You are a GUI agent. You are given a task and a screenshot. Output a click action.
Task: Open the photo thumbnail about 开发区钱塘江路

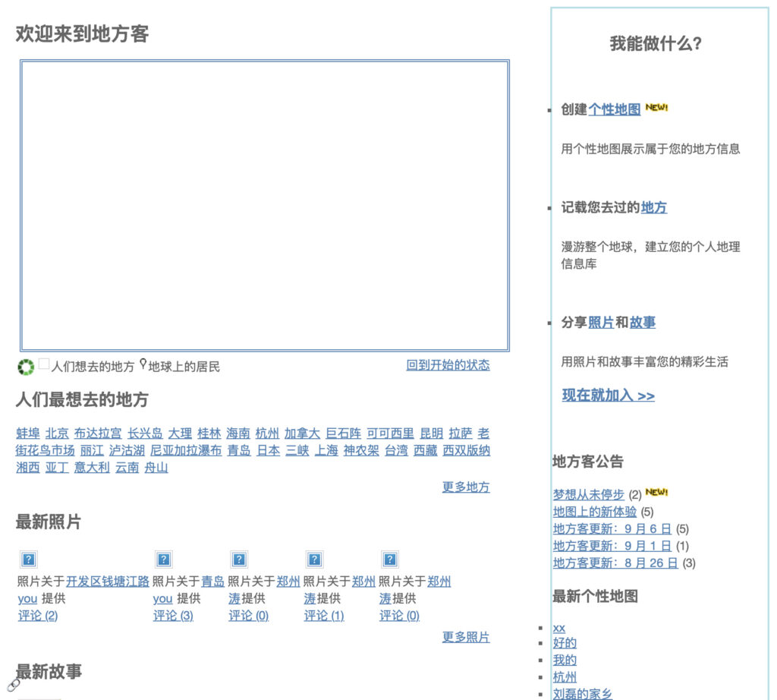[29, 560]
